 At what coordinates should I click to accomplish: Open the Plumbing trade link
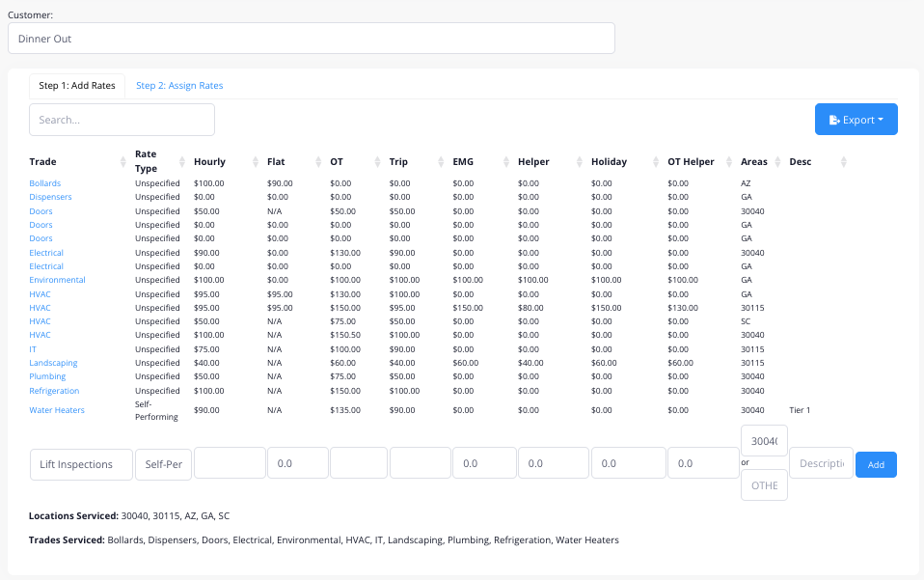(x=47, y=376)
